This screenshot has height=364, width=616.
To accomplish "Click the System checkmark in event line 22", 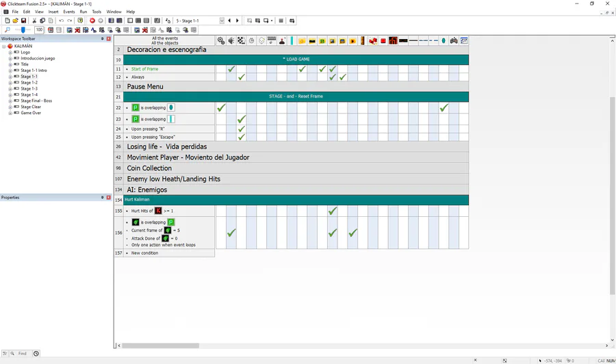I will [221, 107].
